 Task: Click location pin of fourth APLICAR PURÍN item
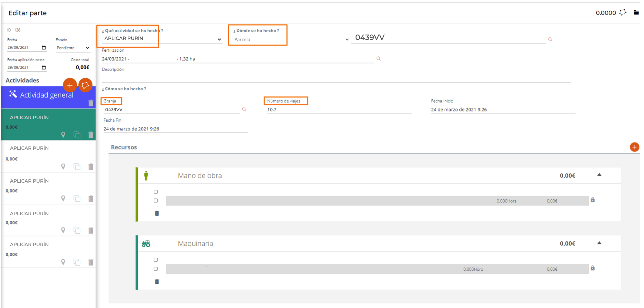pos(63,230)
